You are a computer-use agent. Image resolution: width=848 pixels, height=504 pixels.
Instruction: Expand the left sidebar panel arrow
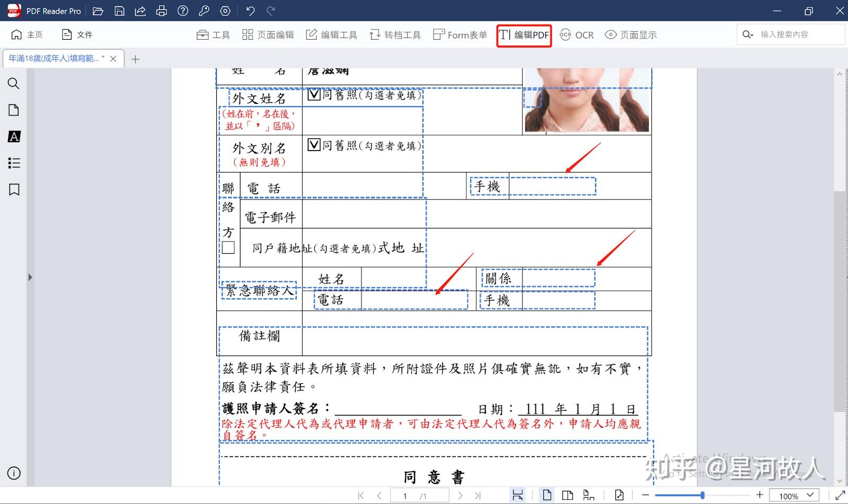click(30, 277)
